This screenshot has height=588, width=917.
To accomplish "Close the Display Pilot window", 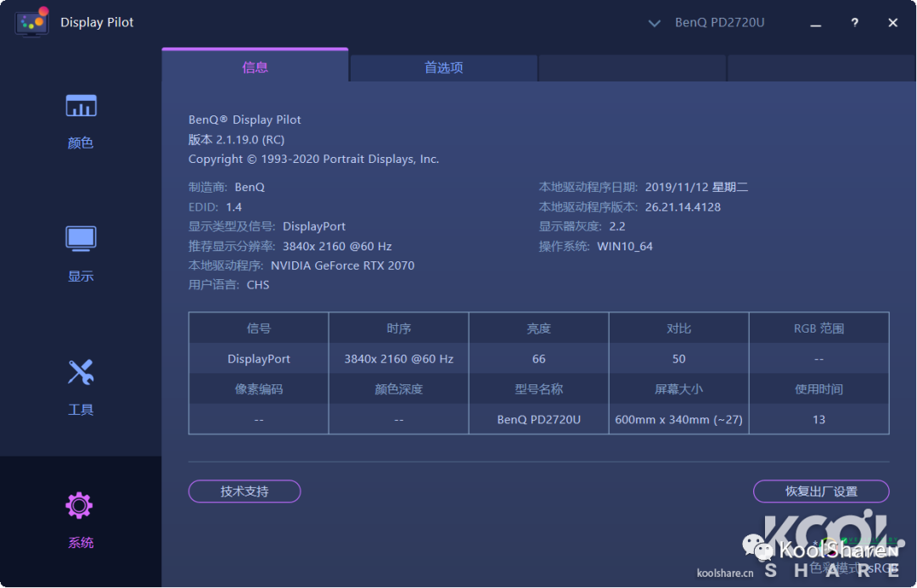I will [892, 23].
